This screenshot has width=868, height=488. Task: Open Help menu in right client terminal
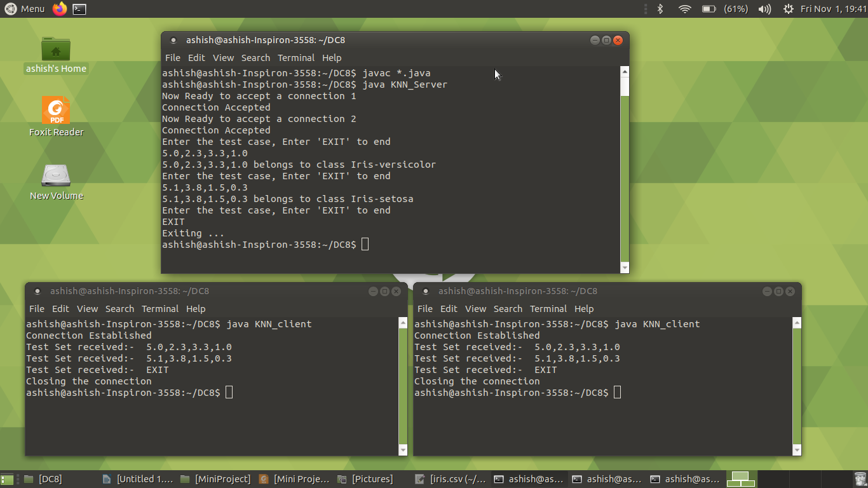point(584,309)
